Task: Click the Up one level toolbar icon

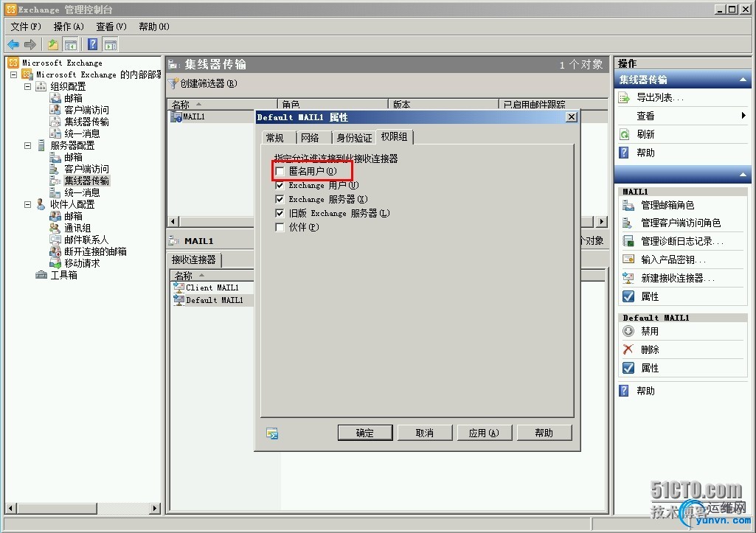Action: tap(53, 45)
